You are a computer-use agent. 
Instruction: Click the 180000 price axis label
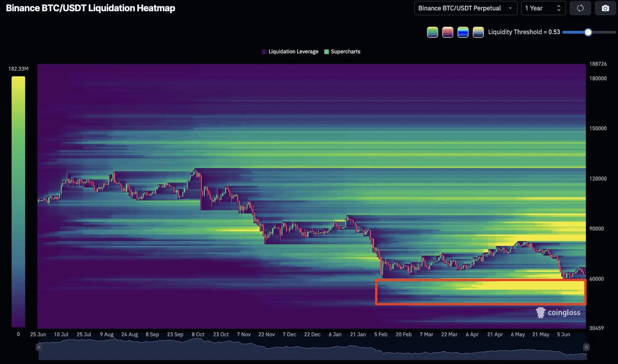click(598, 78)
